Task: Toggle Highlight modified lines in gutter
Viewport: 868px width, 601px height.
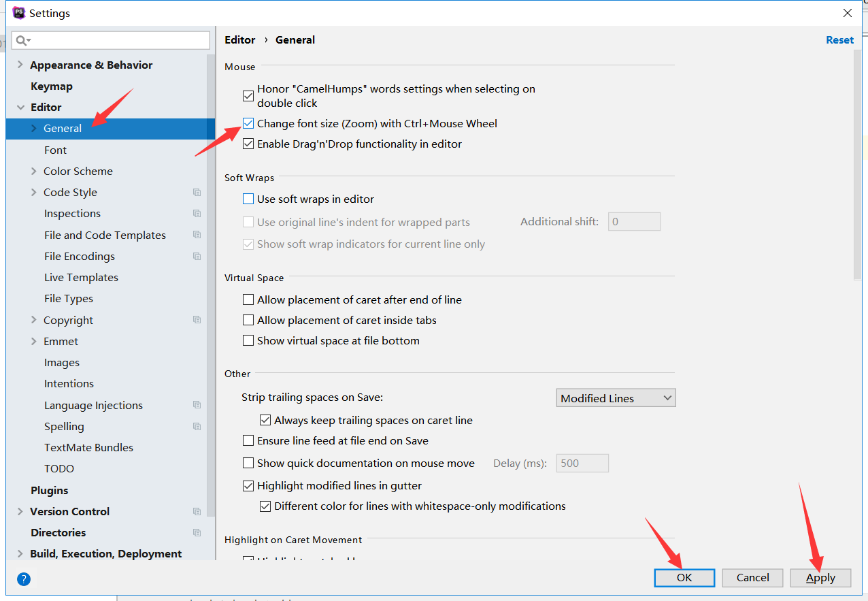Action: (x=248, y=486)
